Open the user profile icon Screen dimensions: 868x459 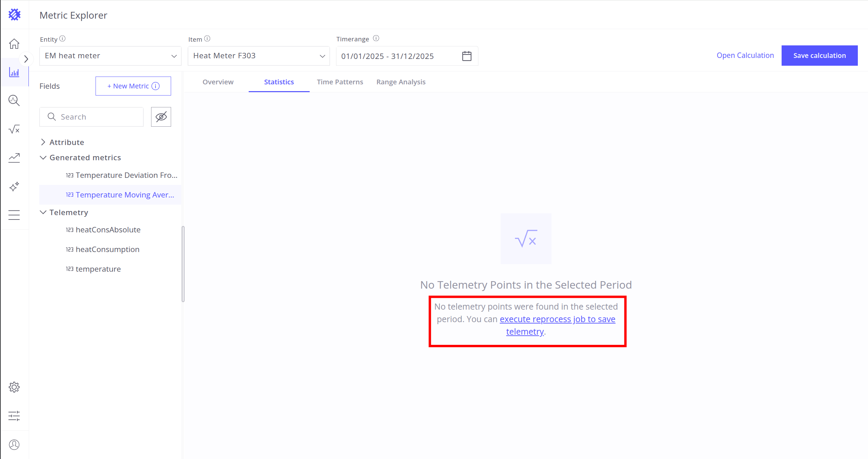coord(14,444)
